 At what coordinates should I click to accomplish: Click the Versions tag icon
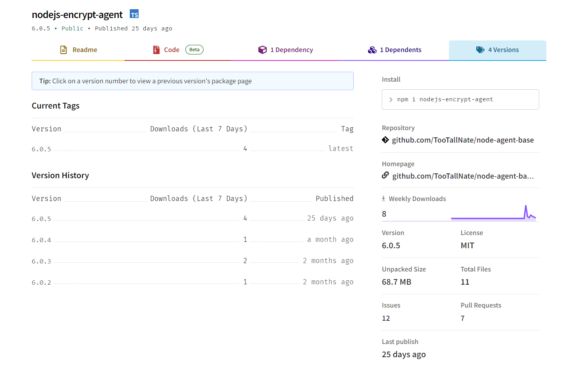pos(480,50)
